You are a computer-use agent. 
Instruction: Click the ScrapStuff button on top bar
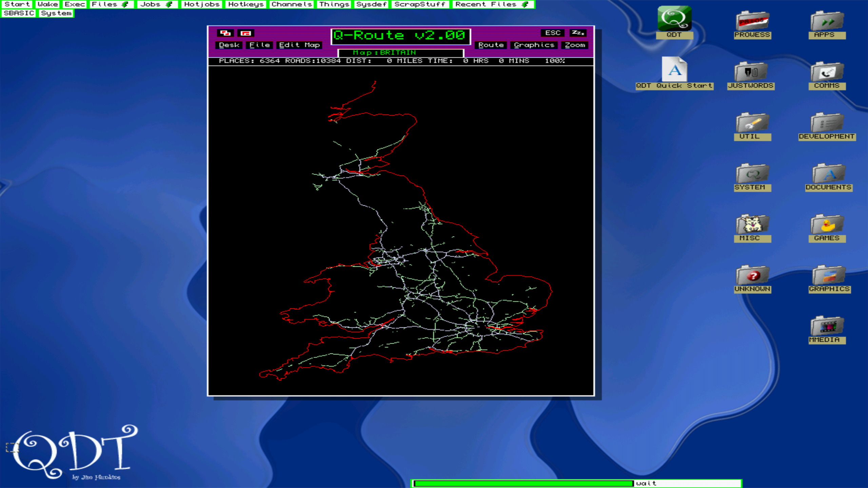420,4
